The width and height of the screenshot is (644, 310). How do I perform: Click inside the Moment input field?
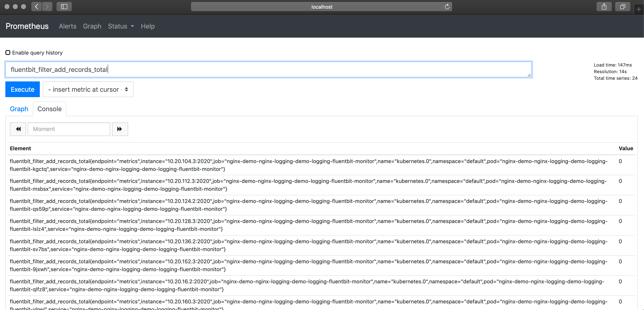click(x=68, y=129)
